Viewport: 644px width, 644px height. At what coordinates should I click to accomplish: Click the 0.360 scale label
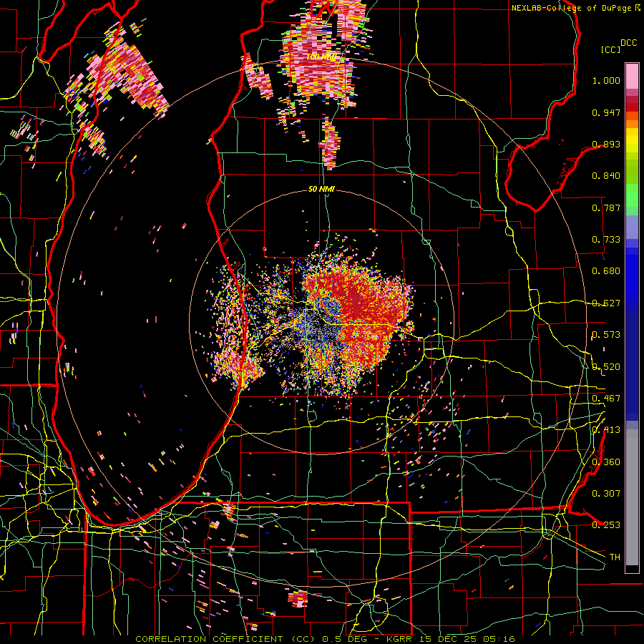coord(606,462)
